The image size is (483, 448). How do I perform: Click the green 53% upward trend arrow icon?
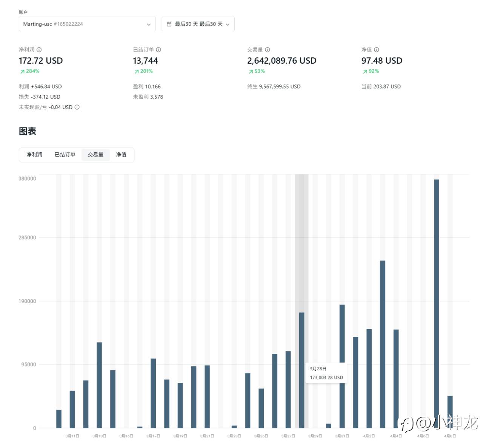[251, 71]
